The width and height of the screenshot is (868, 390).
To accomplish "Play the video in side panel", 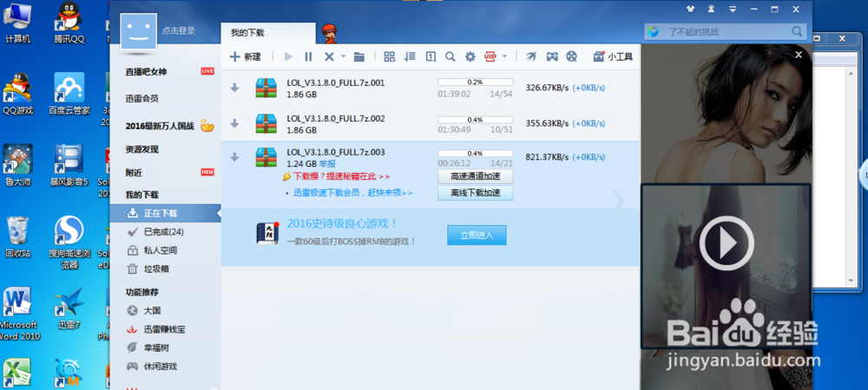I will point(727,242).
